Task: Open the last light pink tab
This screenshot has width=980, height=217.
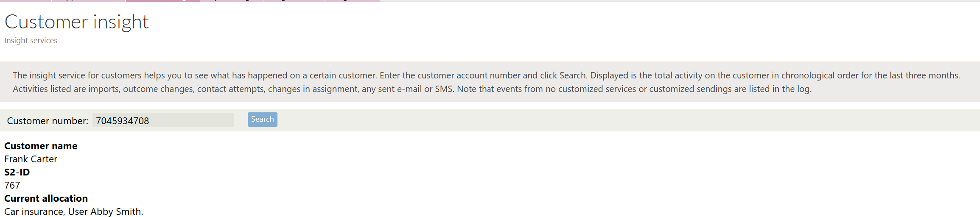Action: tap(352, 1)
